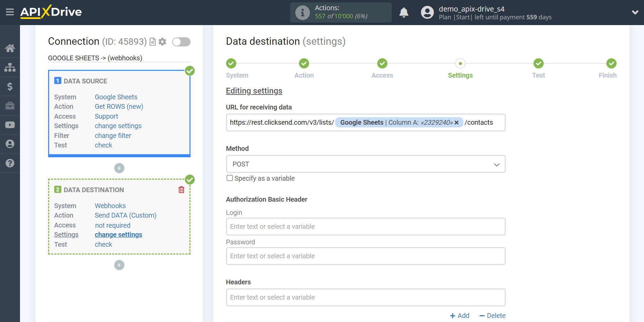The width and height of the screenshot is (644, 322).
Task: Click the Password input field
Action: tap(366, 256)
